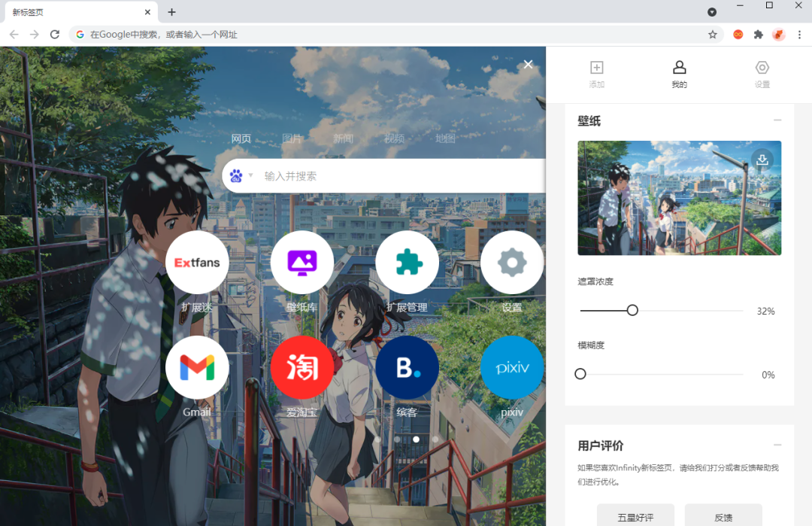Click the browser forward arrow
The width and height of the screenshot is (812, 526).
click(x=34, y=34)
